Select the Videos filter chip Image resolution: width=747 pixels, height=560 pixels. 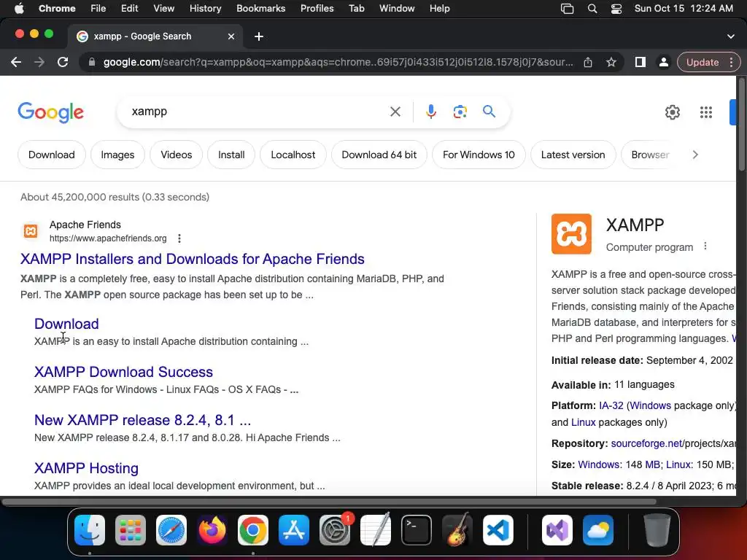177,155
